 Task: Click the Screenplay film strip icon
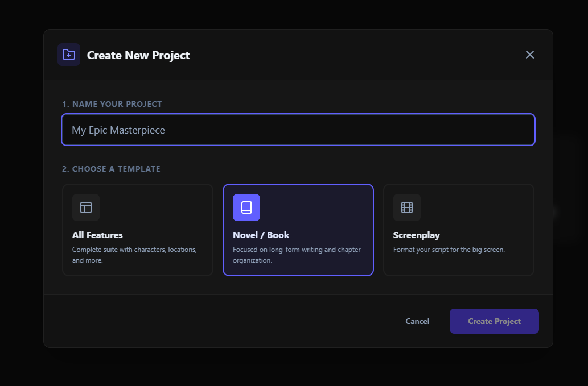(407, 207)
